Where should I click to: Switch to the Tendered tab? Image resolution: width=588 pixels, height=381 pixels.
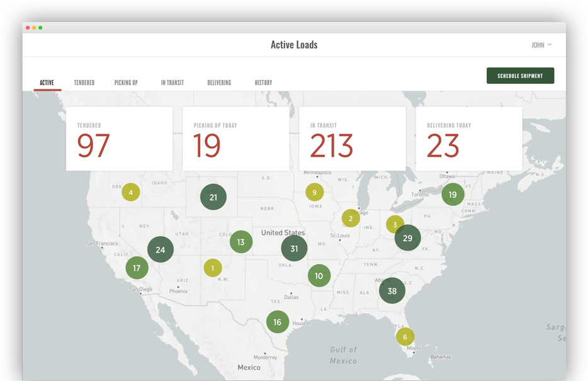point(84,82)
